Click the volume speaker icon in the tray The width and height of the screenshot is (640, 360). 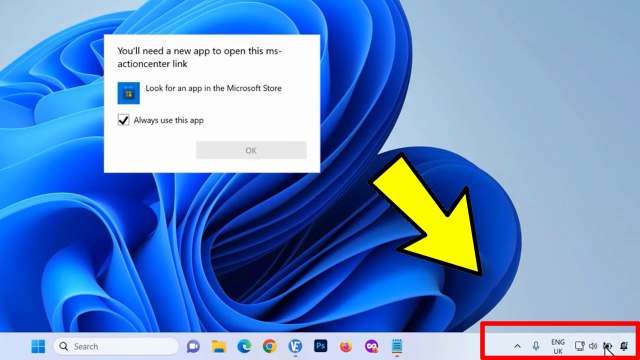coord(593,346)
